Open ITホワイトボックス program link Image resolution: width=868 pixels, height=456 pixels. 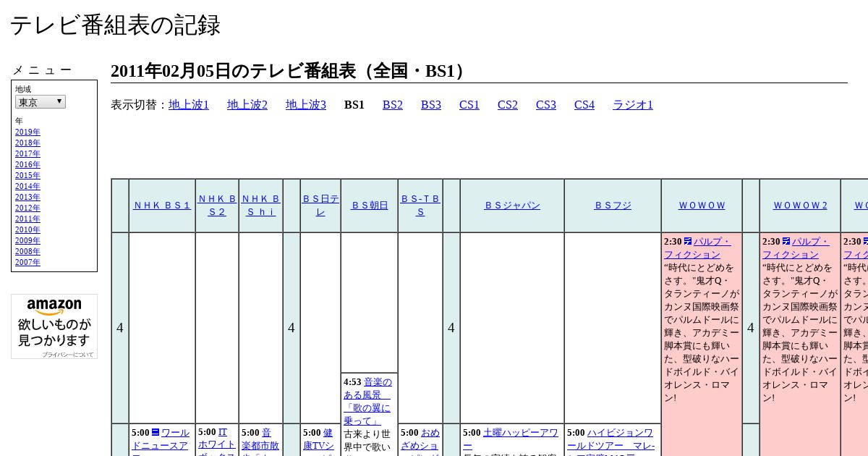217,441
